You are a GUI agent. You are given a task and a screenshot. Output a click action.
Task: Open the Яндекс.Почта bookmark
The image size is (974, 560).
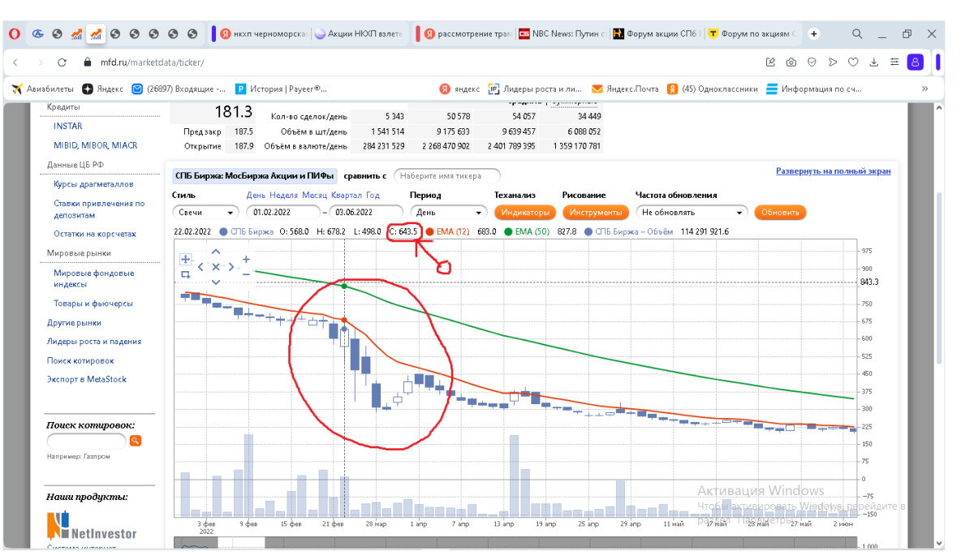pyautogui.click(x=623, y=88)
